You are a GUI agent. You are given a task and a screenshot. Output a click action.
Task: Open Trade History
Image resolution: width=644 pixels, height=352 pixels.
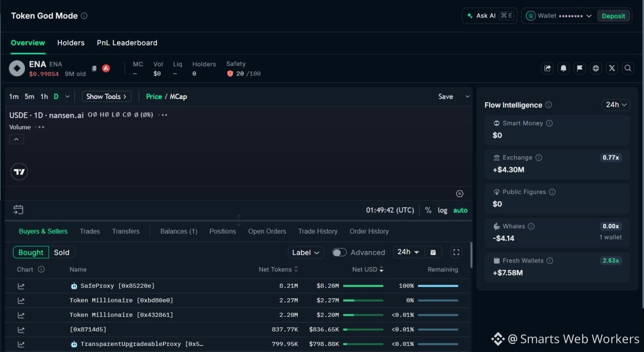click(x=318, y=231)
